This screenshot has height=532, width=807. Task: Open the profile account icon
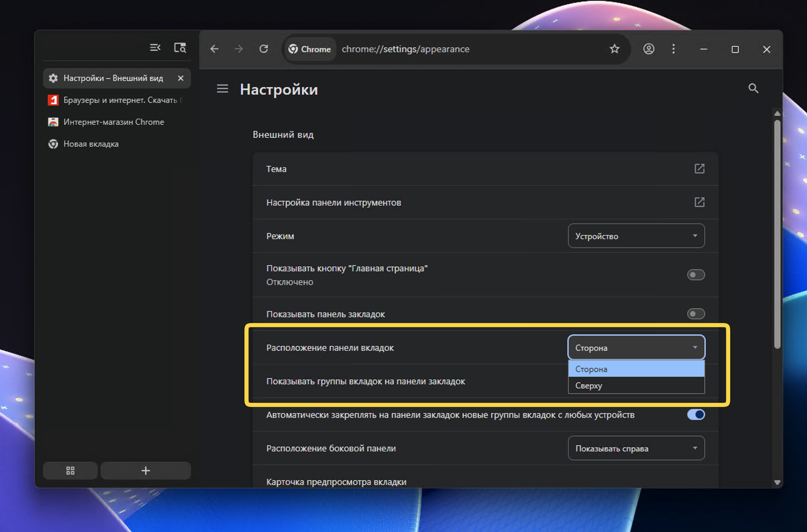(649, 49)
